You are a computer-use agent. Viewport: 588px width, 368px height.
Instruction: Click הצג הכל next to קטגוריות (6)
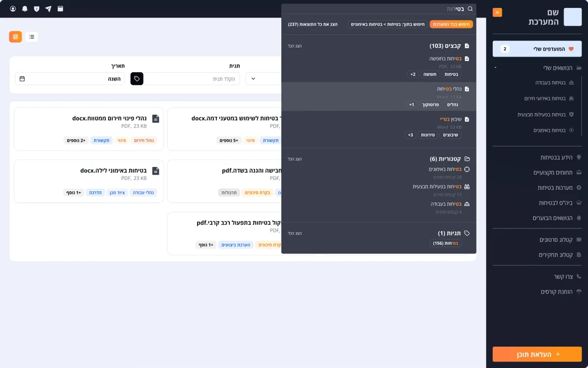pos(294,159)
